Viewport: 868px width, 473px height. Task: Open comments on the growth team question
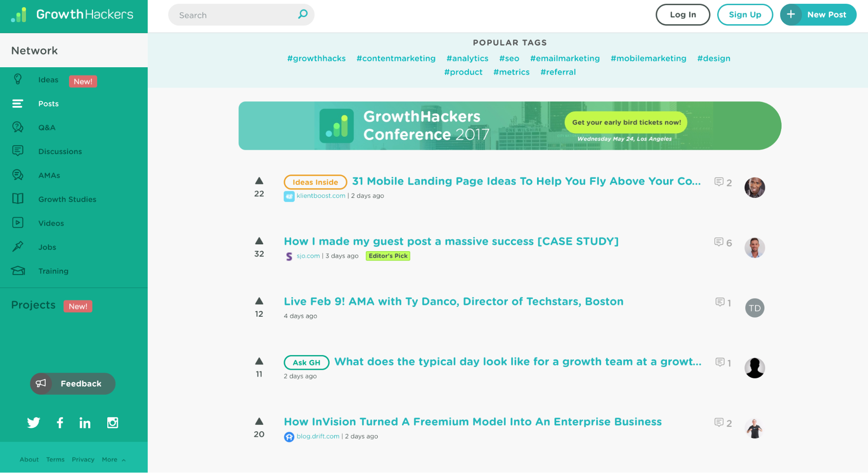(723, 363)
